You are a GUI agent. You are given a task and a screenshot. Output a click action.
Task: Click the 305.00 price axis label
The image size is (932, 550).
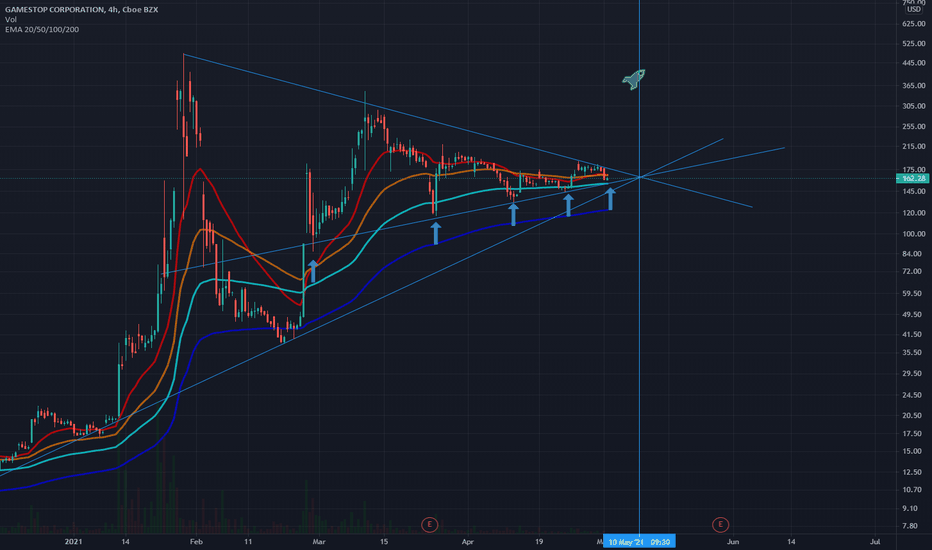(914, 106)
